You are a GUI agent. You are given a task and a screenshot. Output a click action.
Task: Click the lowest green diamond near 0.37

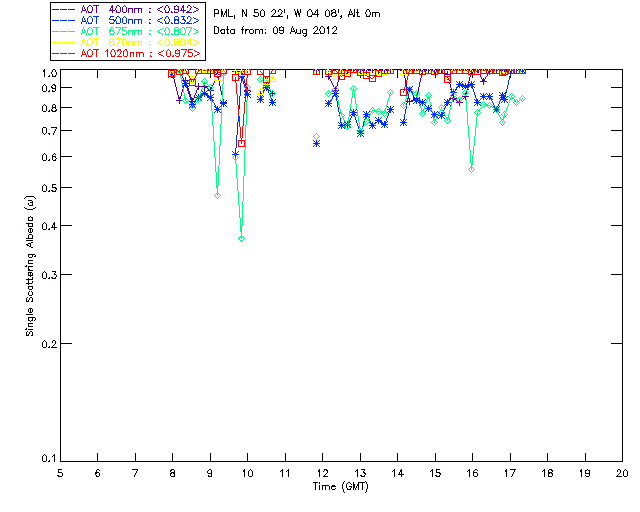point(242,238)
